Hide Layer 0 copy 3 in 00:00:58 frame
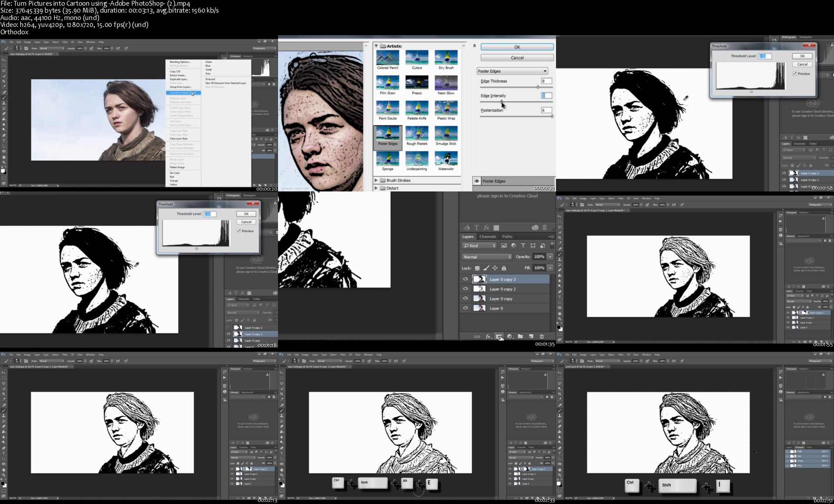The height and width of the screenshot is (504, 834). point(784,173)
